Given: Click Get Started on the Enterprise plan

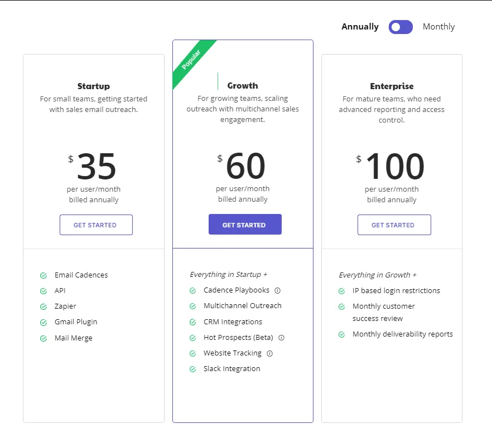Looking at the screenshot, I should 394,225.
